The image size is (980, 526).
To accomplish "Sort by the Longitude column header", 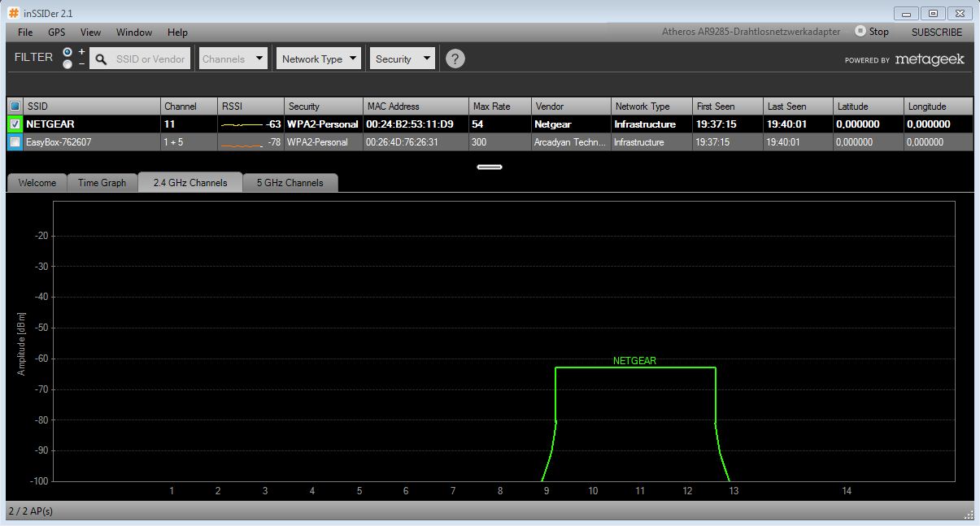I will click(939, 107).
